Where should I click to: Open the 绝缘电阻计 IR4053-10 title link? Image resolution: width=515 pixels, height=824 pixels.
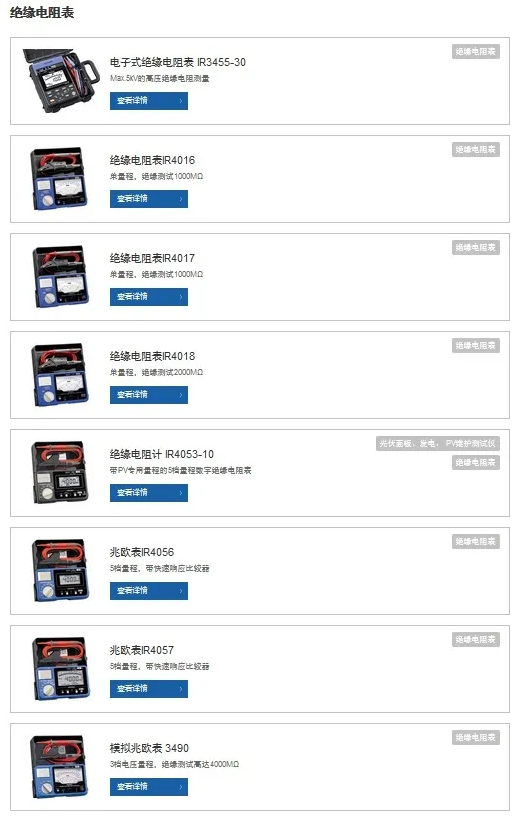(162, 455)
